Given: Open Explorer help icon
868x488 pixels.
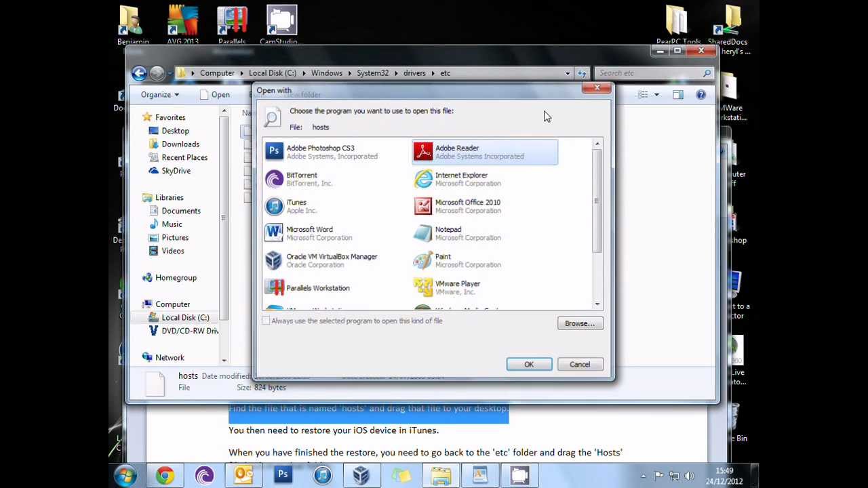Looking at the screenshot, I should point(701,95).
